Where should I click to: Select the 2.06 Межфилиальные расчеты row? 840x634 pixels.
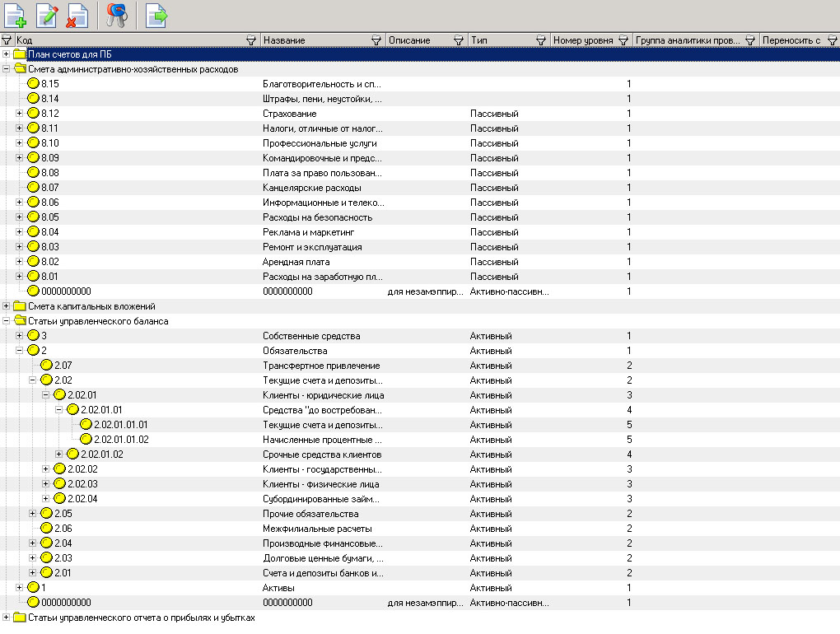316,529
